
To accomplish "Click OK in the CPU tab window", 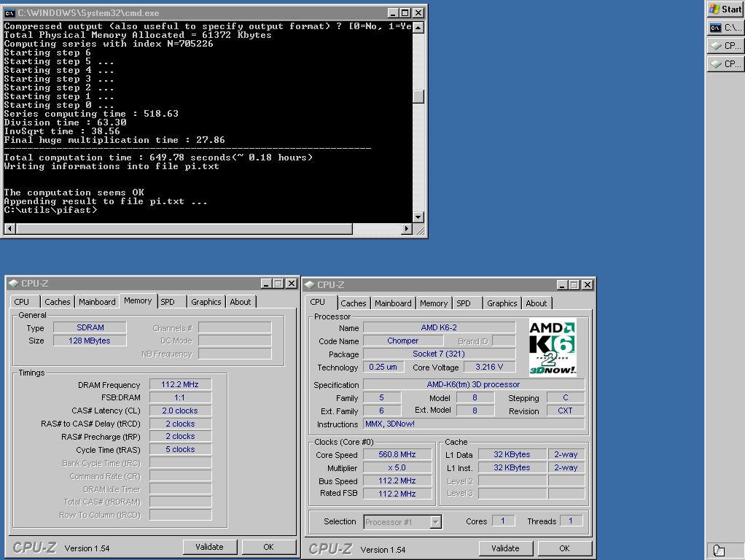I will (564, 548).
